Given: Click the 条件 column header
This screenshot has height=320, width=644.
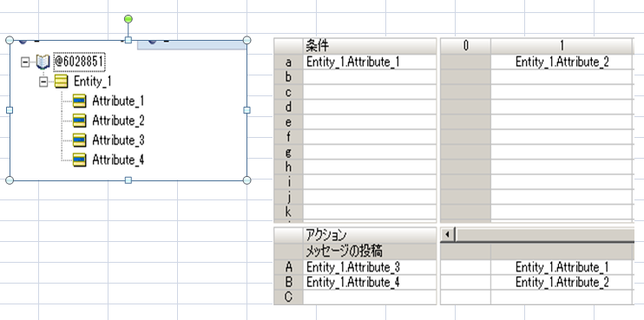Looking at the screenshot, I should coord(370,46).
